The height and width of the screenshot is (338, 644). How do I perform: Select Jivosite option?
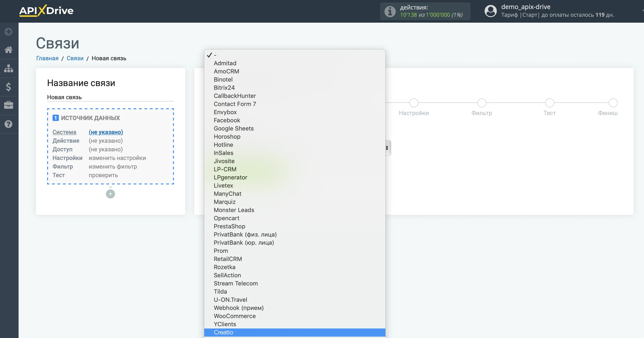tap(295, 161)
